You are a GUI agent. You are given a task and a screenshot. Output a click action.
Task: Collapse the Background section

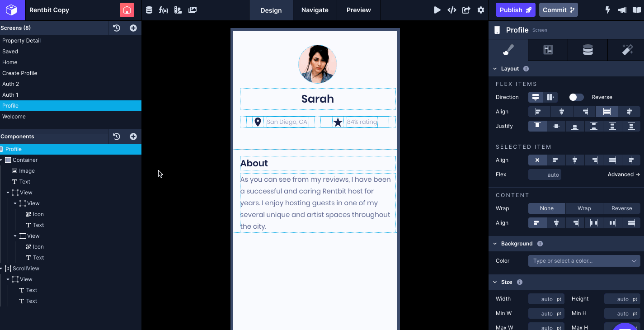495,244
